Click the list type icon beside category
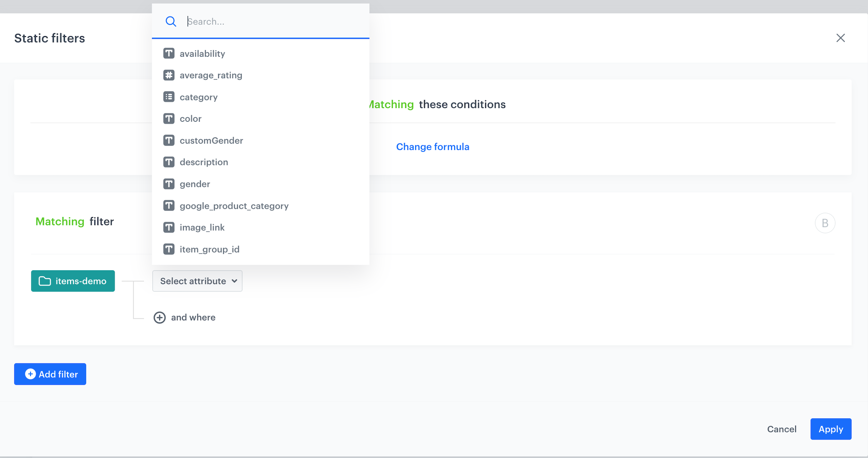The width and height of the screenshot is (868, 458). (x=169, y=97)
